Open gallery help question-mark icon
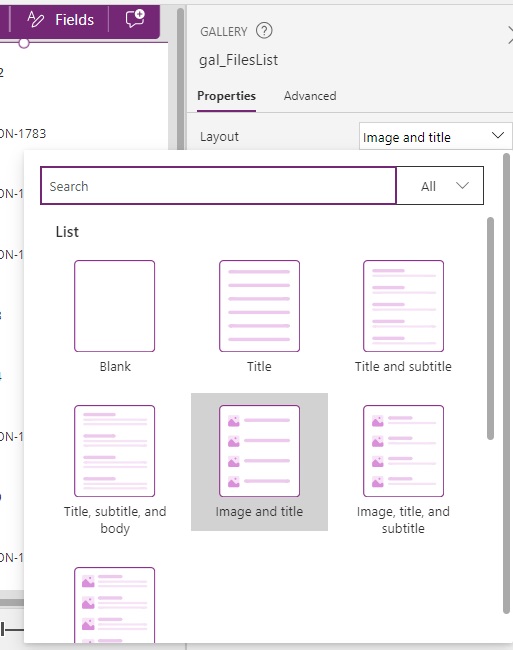The width and height of the screenshot is (513, 650). point(264,31)
